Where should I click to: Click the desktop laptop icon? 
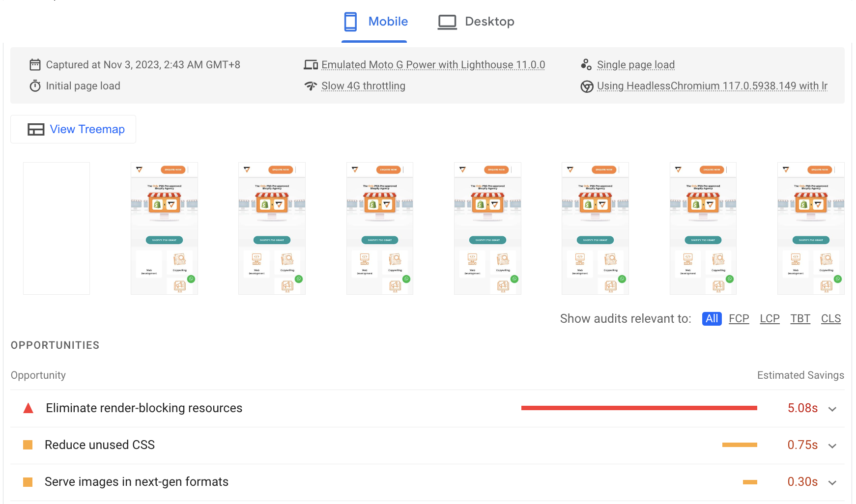447,22
